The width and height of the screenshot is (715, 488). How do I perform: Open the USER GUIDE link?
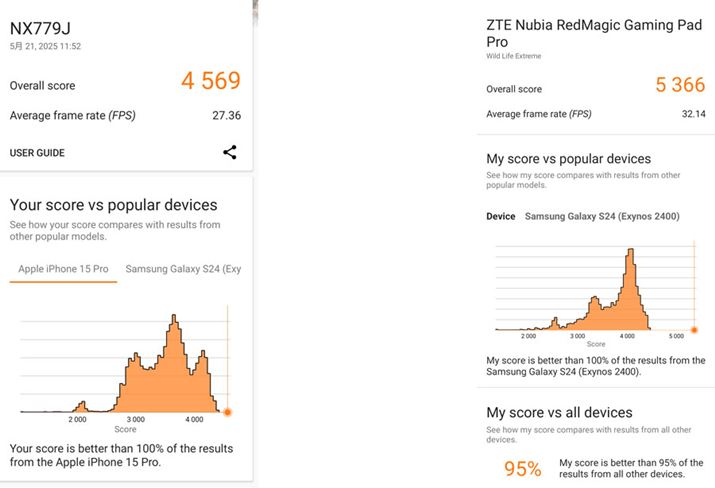point(37,153)
